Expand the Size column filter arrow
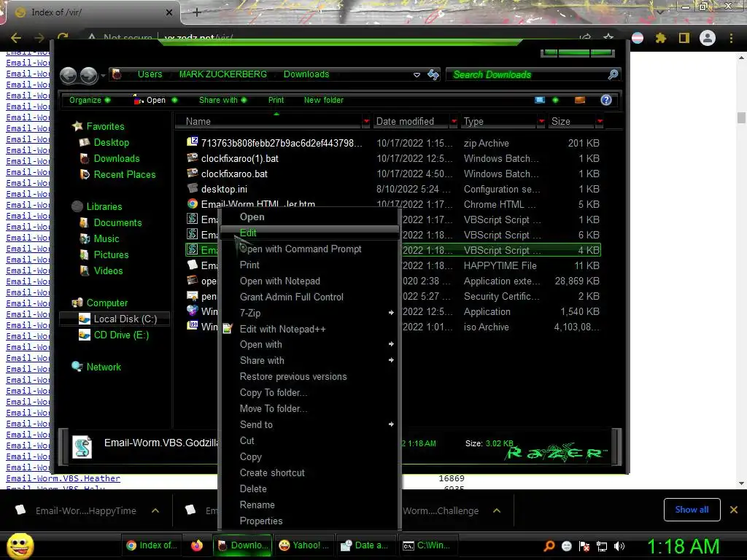Screen dimensions: 747x560 pos(600,122)
